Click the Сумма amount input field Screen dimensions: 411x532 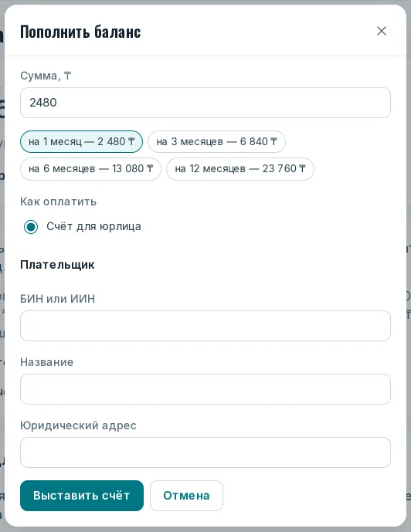pyautogui.click(x=206, y=103)
